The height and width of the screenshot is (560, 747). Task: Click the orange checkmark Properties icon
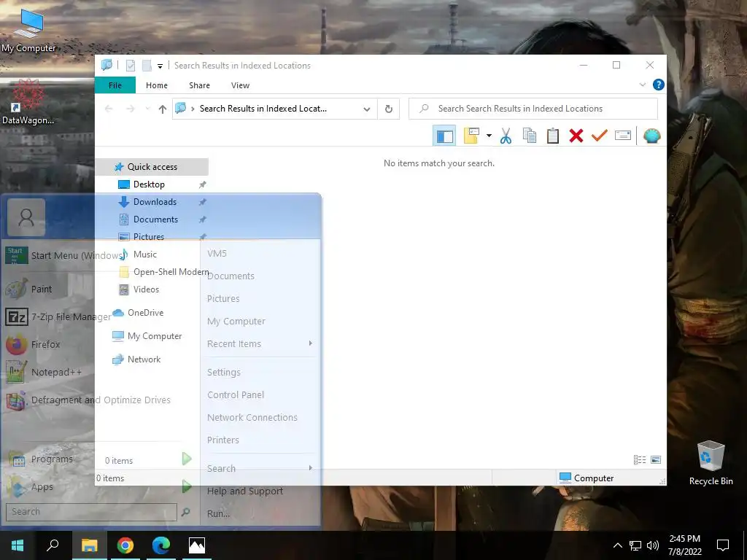point(599,136)
